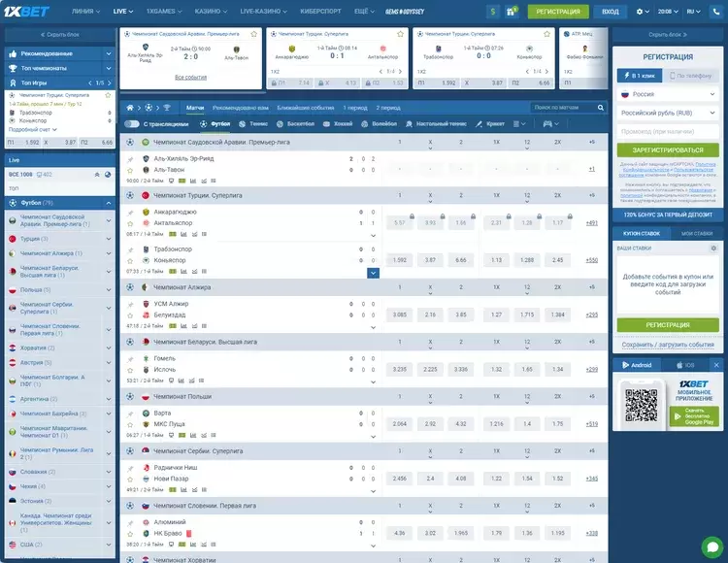This screenshot has height=563, width=728.
Task: Open the settings gear in header
Action: click(643, 12)
